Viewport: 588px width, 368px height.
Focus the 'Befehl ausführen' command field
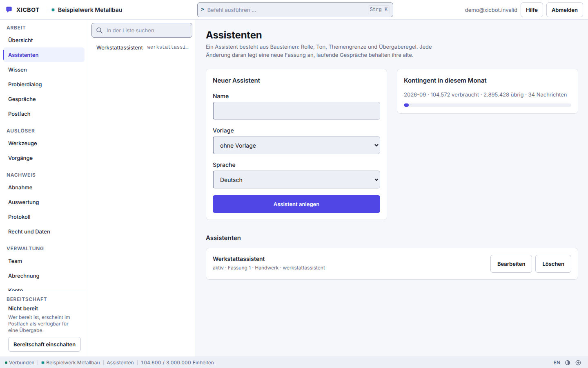(295, 10)
